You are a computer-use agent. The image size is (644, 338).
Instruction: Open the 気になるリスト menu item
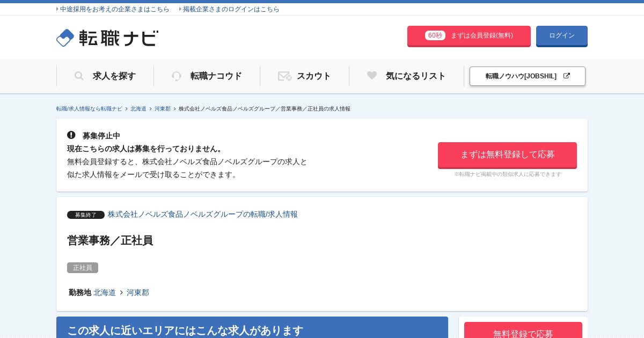click(406, 76)
